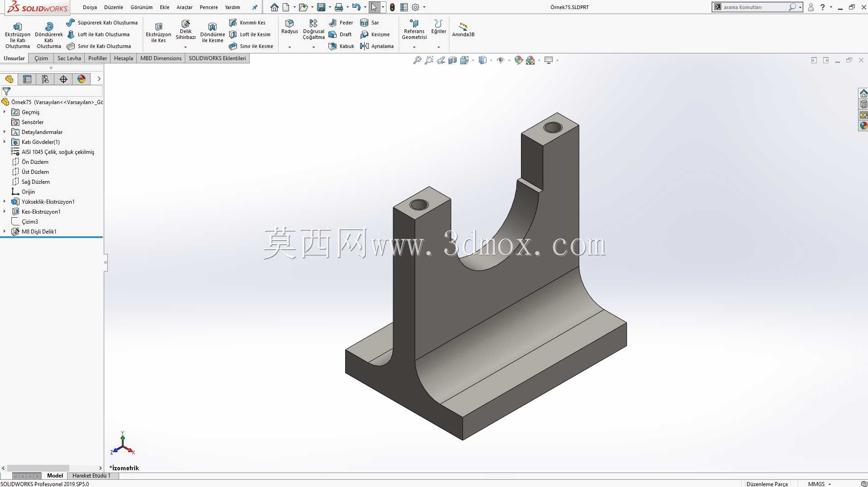Image resolution: width=868 pixels, height=487 pixels.
Task: Click the Aynalama mirror tool
Action: pos(377,46)
